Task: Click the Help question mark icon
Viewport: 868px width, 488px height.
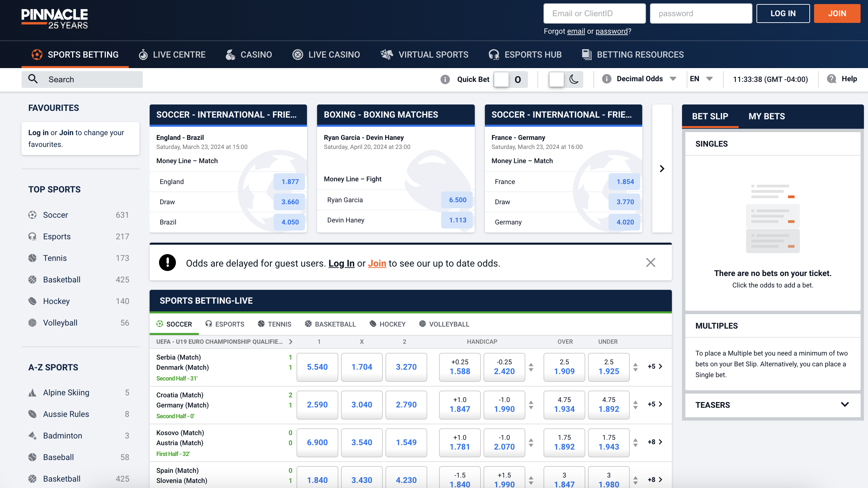Action: click(x=831, y=79)
